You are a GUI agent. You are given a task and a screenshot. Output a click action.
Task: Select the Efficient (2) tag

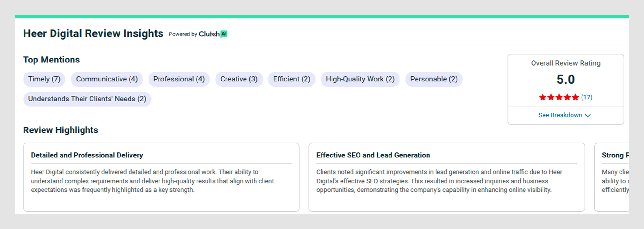(292, 79)
